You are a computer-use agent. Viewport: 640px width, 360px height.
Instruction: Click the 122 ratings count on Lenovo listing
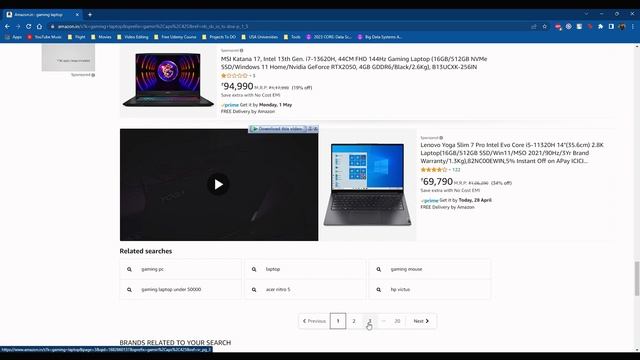pos(456,170)
